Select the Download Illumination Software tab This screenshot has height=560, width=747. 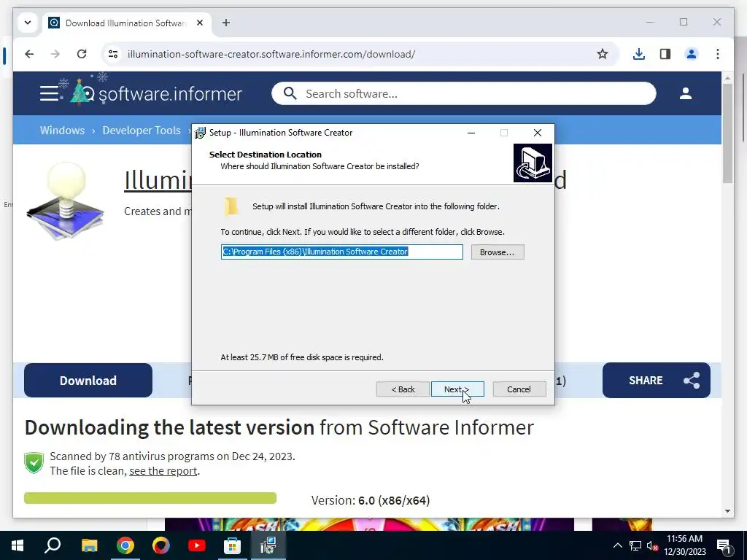click(125, 23)
